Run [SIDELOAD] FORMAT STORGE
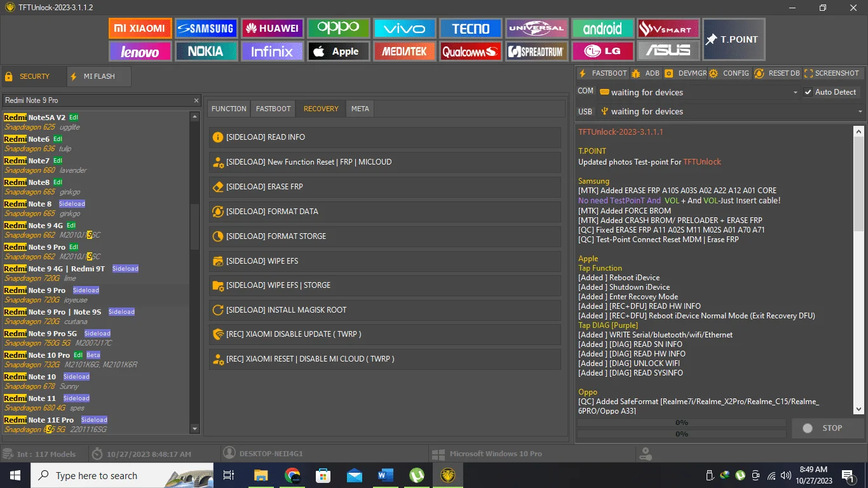The height and width of the screenshot is (488, 868). 385,236
